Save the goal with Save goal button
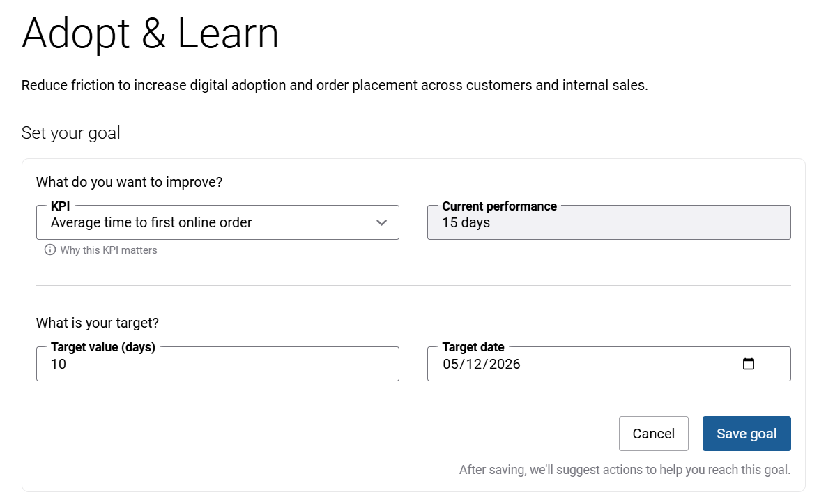Viewport: 819px width, 504px height. point(746,434)
